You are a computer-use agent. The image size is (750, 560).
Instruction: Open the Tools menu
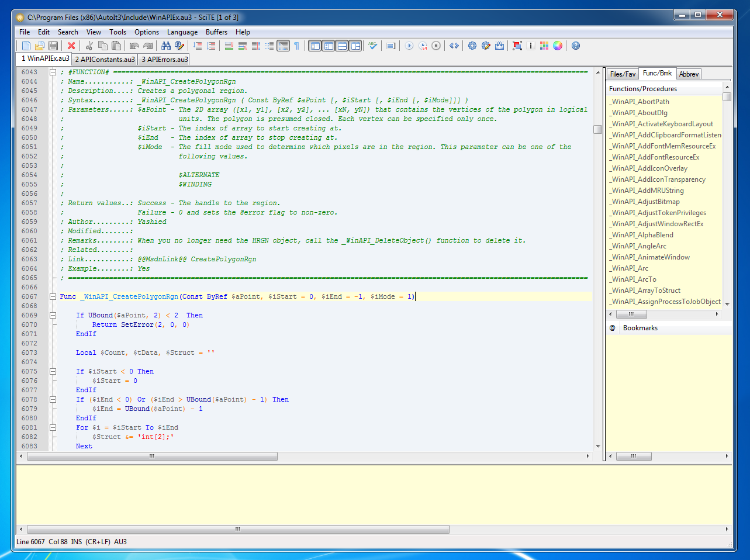point(117,32)
